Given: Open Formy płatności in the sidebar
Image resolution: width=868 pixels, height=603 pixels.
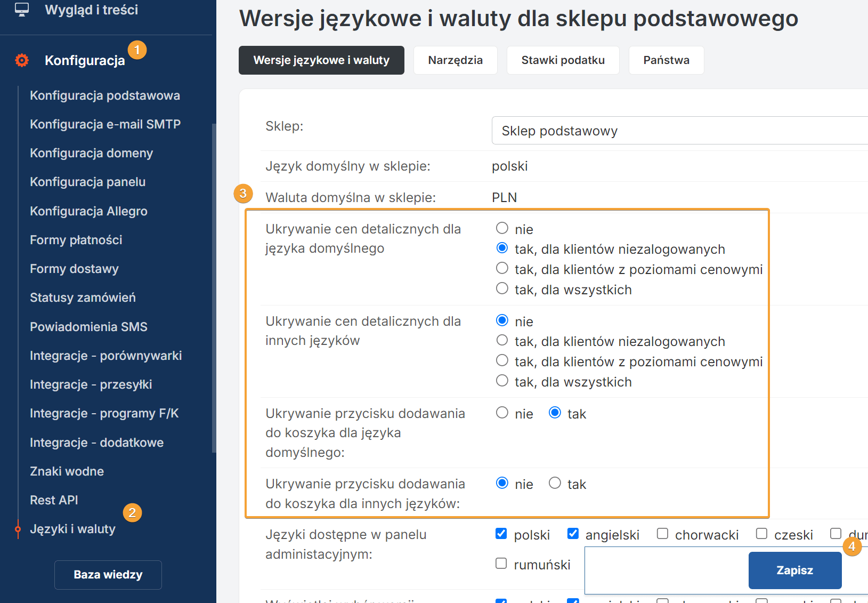Looking at the screenshot, I should point(76,240).
